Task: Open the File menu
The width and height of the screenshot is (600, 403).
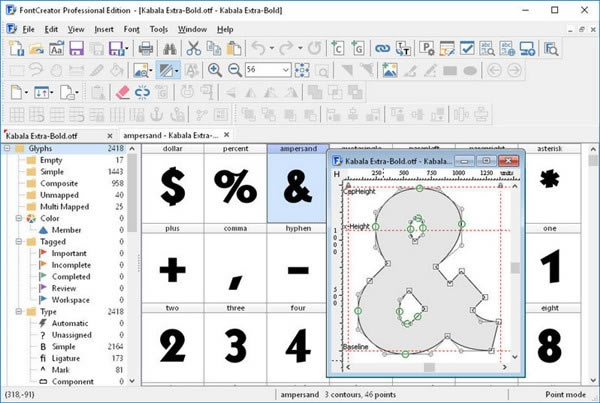Action: 28,29
